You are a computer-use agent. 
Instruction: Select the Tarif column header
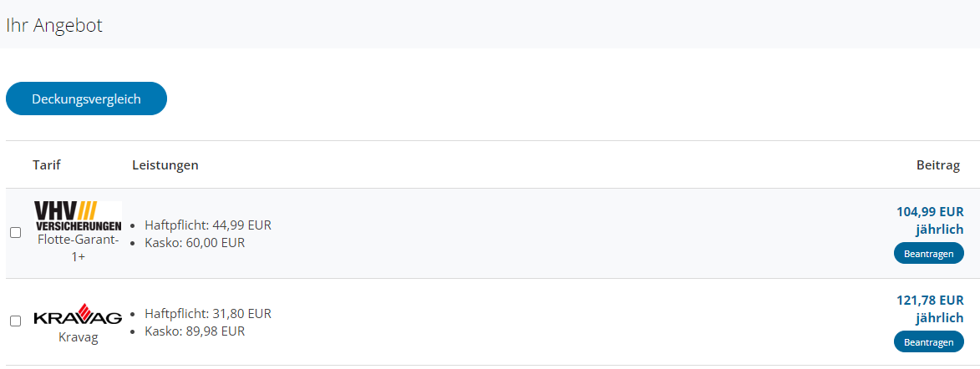[47, 164]
